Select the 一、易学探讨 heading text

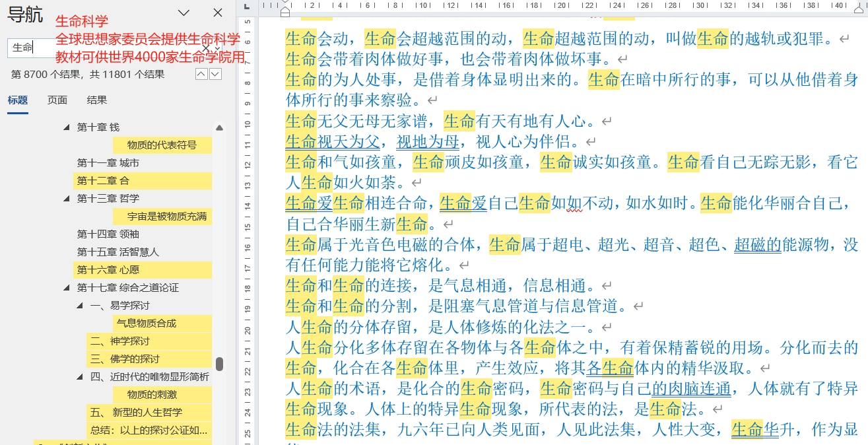[x=120, y=306]
